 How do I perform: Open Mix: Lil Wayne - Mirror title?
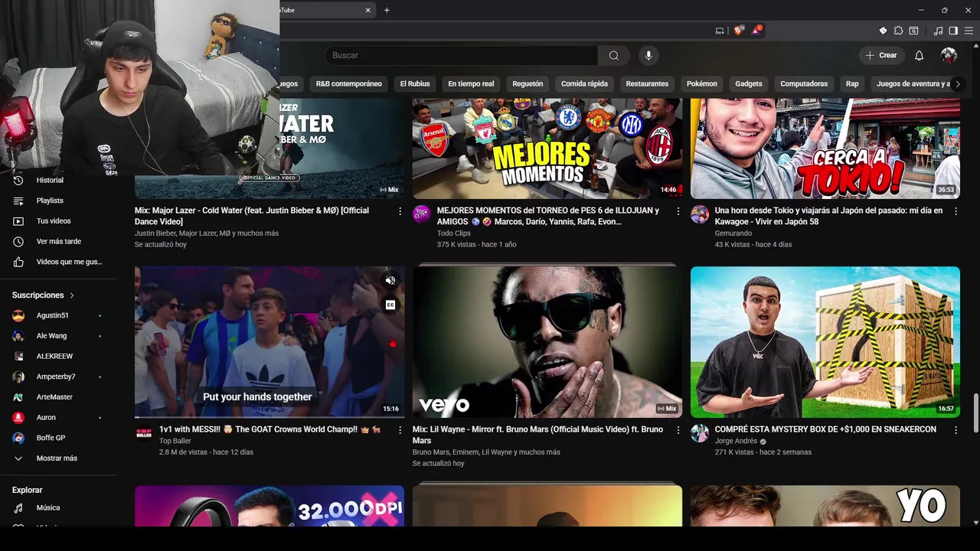(x=537, y=435)
